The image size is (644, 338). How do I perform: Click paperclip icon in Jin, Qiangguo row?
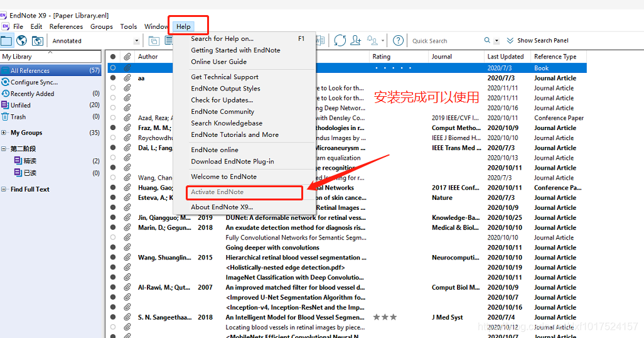pos(127,217)
